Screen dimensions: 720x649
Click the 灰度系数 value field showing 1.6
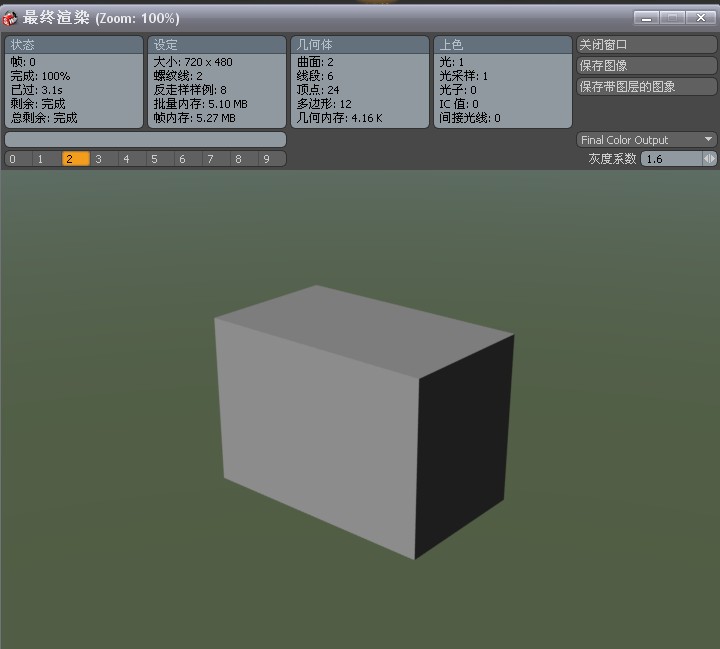point(671,159)
